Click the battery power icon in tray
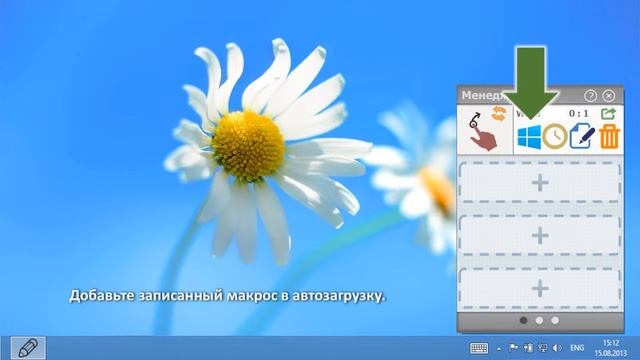Viewport: 640px width, 360px height. click(528, 348)
